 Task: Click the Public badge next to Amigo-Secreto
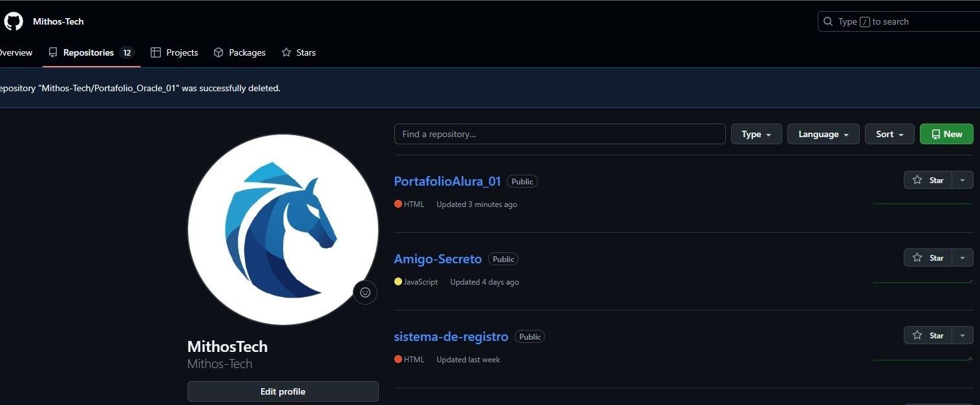pos(503,259)
